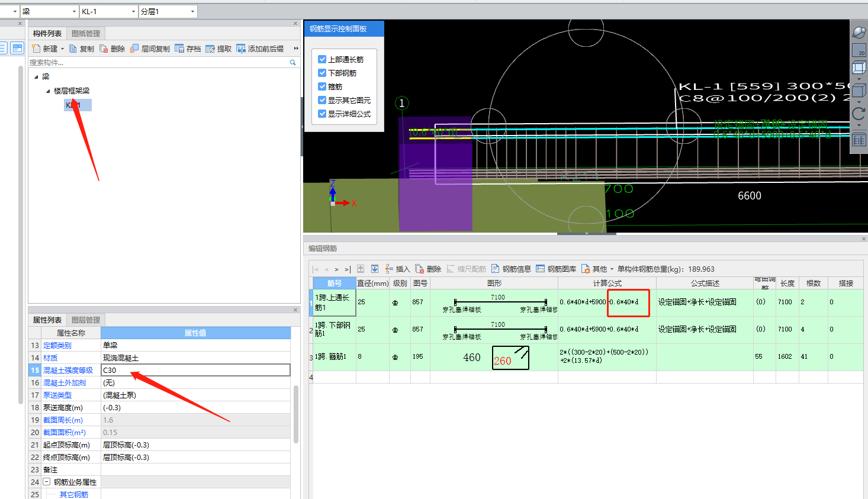Click the 定额类别 property link
This screenshot has width=868, height=499.
click(57, 345)
